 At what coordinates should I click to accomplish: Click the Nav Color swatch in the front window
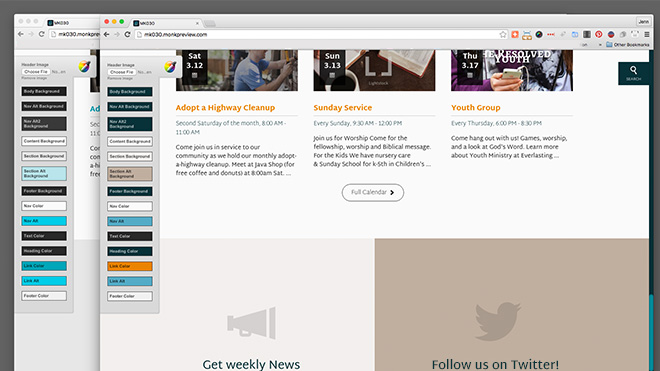point(130,206)
